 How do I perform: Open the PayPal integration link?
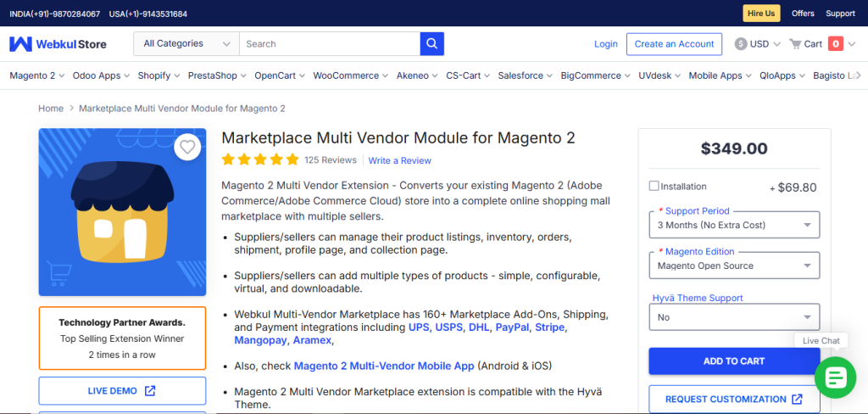click(513, 327)
